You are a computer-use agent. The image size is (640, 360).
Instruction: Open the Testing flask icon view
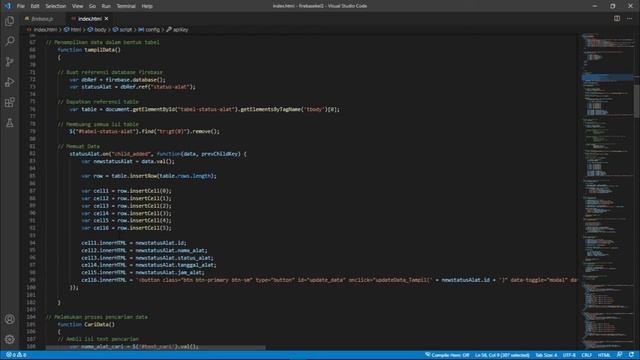[x=9, y=123]
